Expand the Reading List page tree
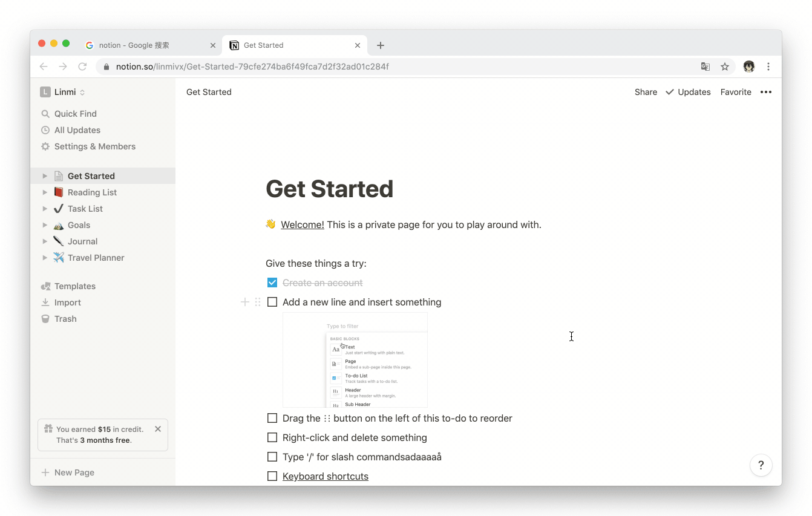The image size is (812, 516). pos(45,192)
